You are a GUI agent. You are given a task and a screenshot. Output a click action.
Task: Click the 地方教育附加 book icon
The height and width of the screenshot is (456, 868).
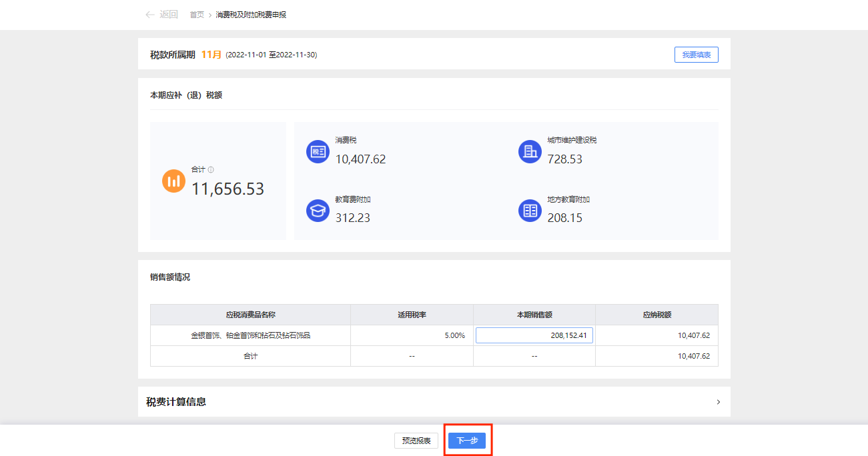(530, 211)
